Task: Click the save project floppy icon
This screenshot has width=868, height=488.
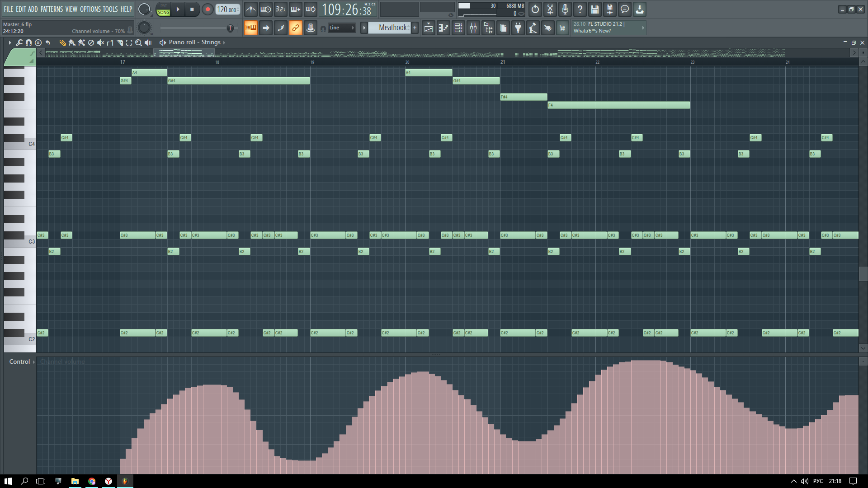Action: (x=595, y=9)
